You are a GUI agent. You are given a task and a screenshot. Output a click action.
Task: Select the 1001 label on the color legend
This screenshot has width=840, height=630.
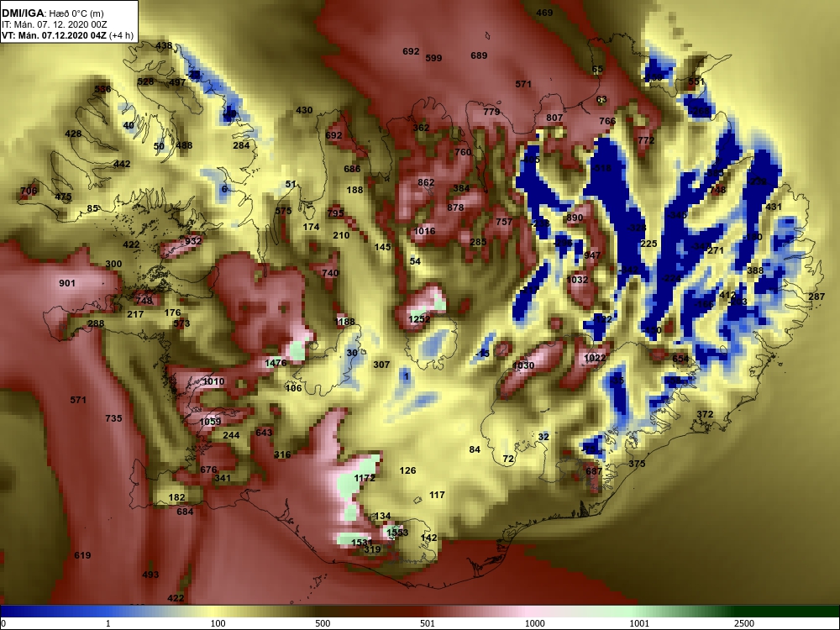(x=639, y=623)
